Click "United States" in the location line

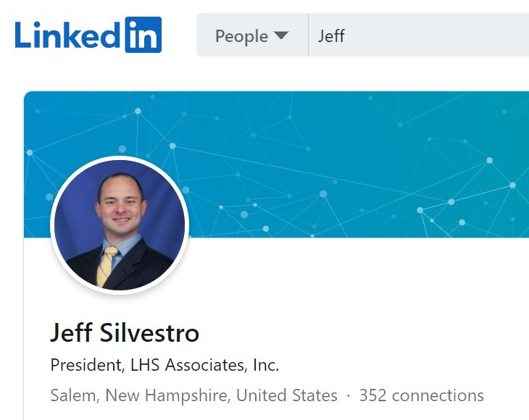(286, 396)
